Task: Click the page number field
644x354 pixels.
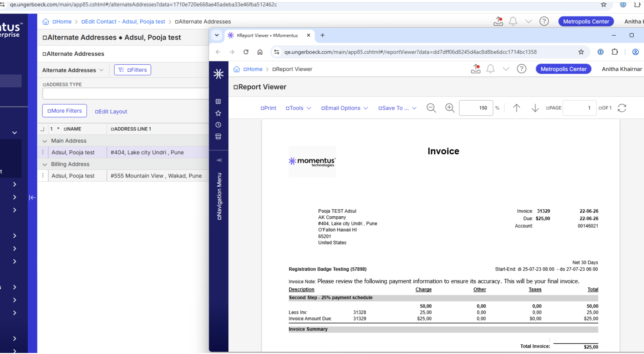Action: coord(579,108)
